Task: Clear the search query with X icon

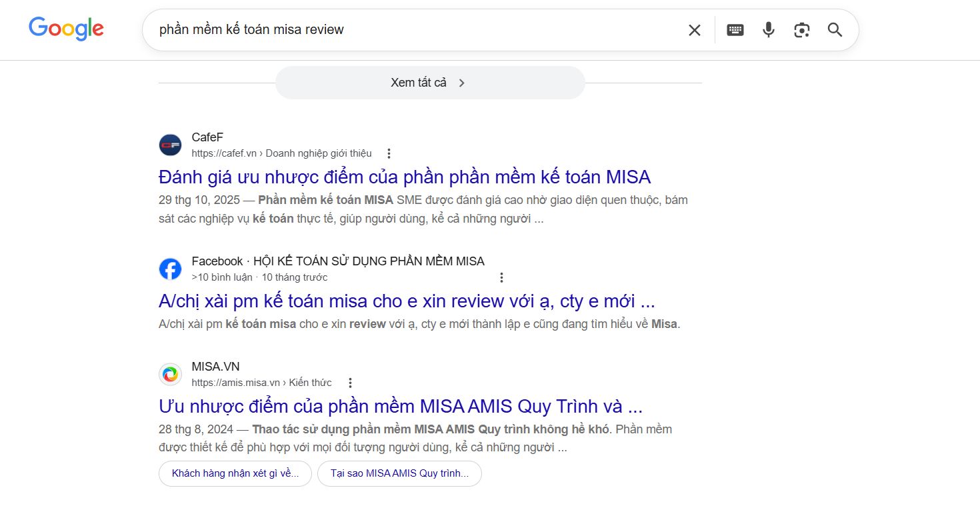Action: pos(695,30)
